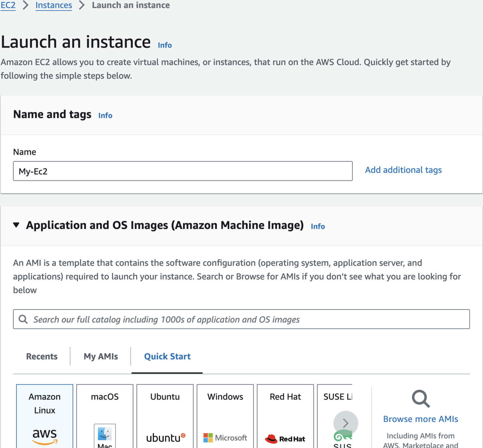
Task: Click the Application and OS Images heading text
Action: coord(165,225)
